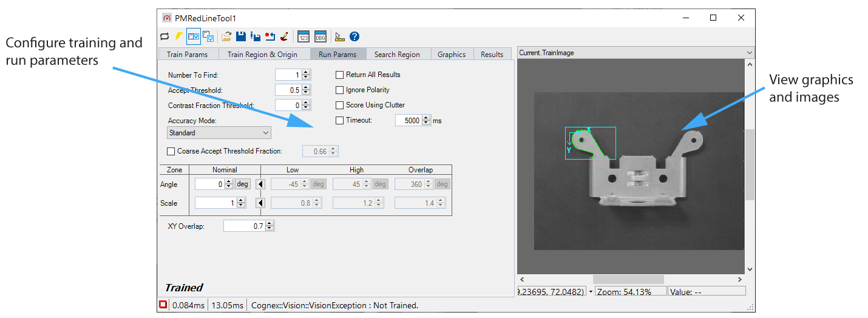Image resolution: width=868 pixels, height=318 pixels.
Task: Open the DBG debug window icon
Action: pyautogui.click(x=320, y=36)
